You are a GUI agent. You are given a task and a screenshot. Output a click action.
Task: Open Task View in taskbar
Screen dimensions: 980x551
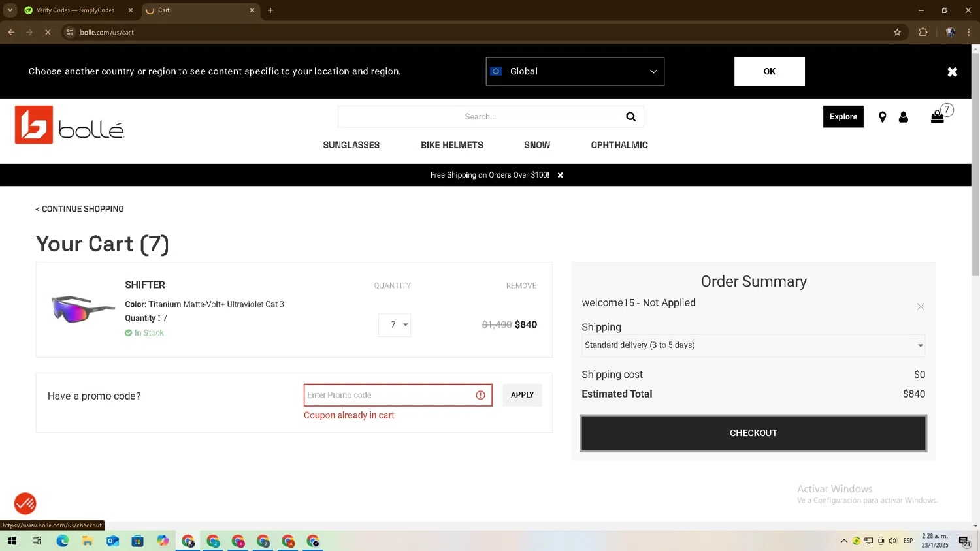point(37,541)
